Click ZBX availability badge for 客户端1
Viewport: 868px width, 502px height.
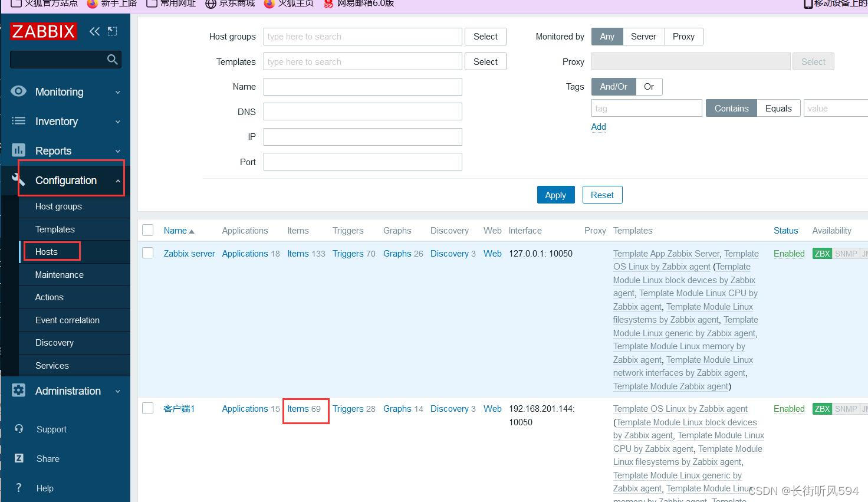coord(822,409)
